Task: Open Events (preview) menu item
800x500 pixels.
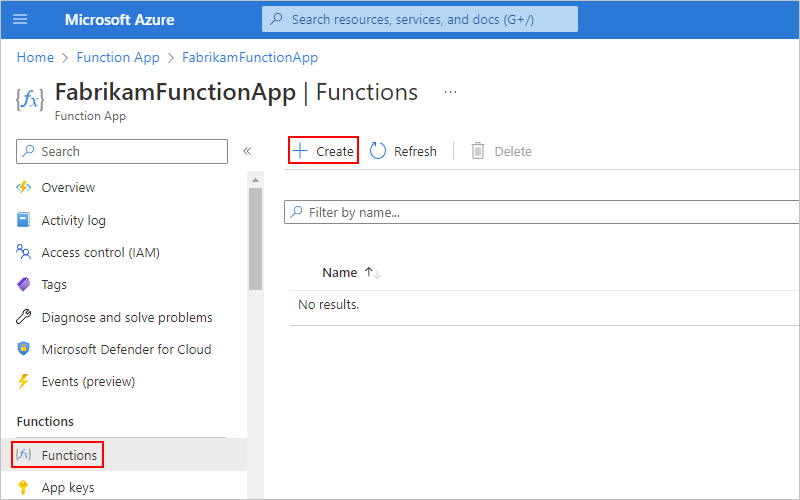Action: 88,382
